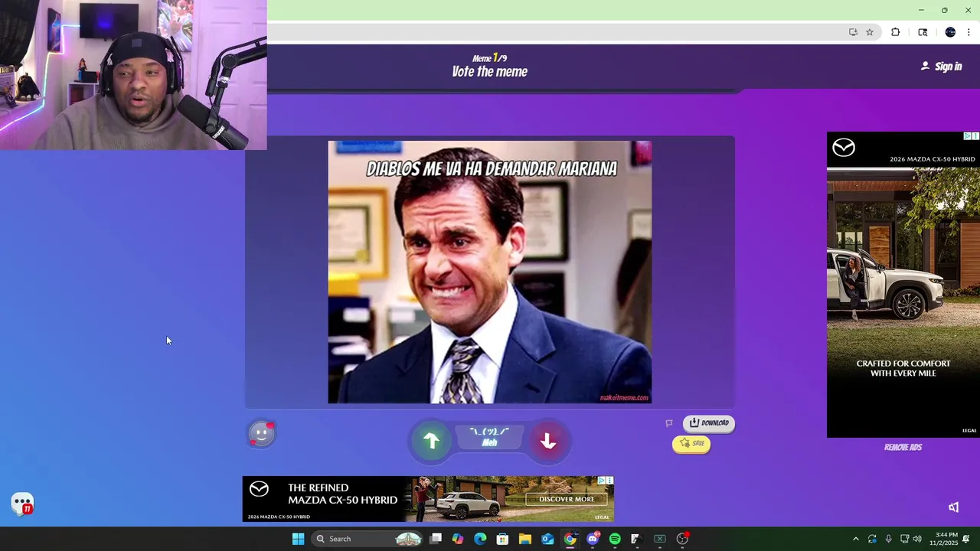The width and height of the screenshot is (980, 551).
Task: Open Task View on taskbar
Action: [x=436, y=539]
